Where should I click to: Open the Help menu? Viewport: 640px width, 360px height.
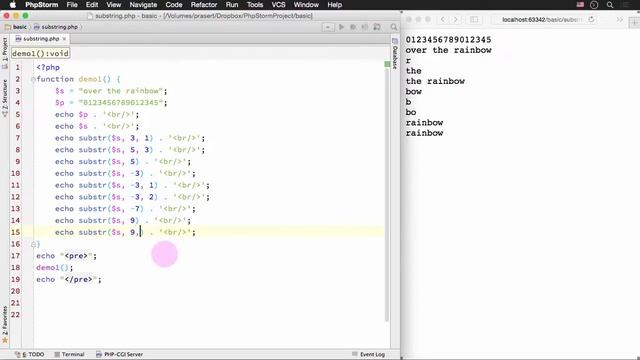click(x=334, y=5)
